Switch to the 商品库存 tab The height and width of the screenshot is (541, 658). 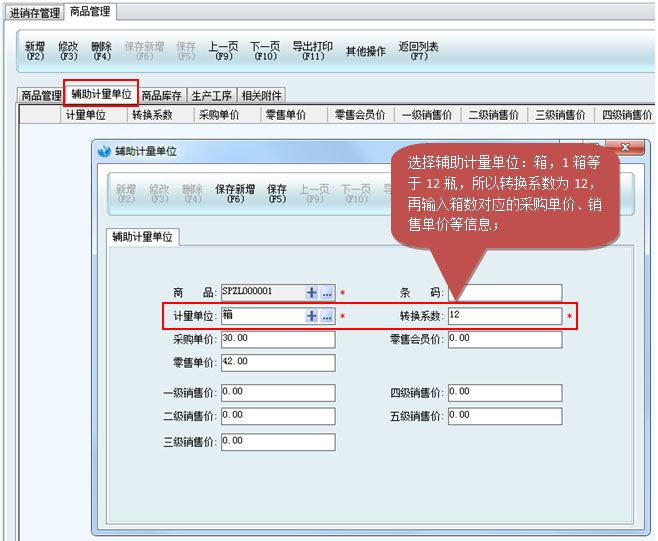pyautogui.click(x=161, y=96)
